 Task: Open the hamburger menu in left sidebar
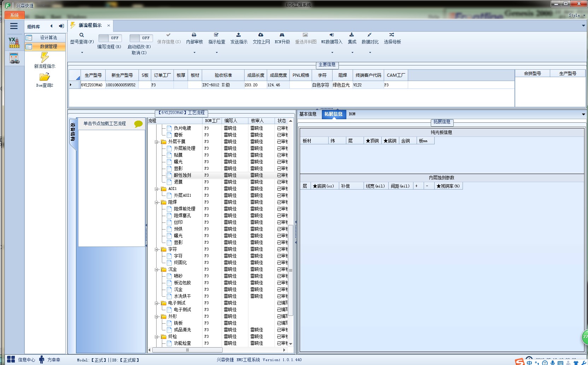(14, 26)
